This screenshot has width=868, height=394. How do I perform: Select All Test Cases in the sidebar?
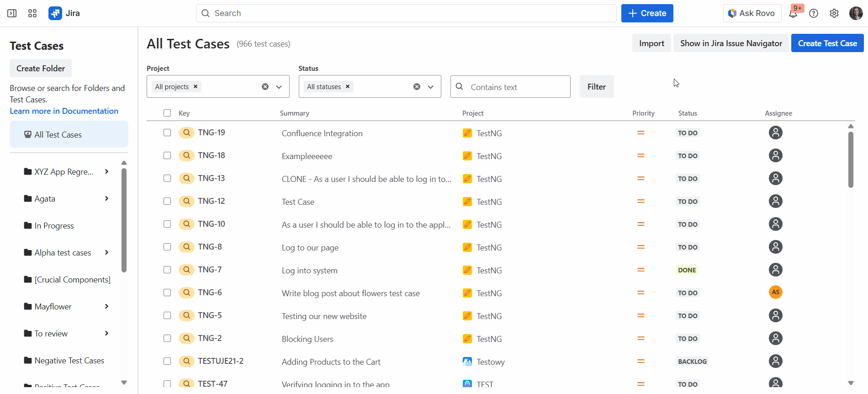point(69,134)
